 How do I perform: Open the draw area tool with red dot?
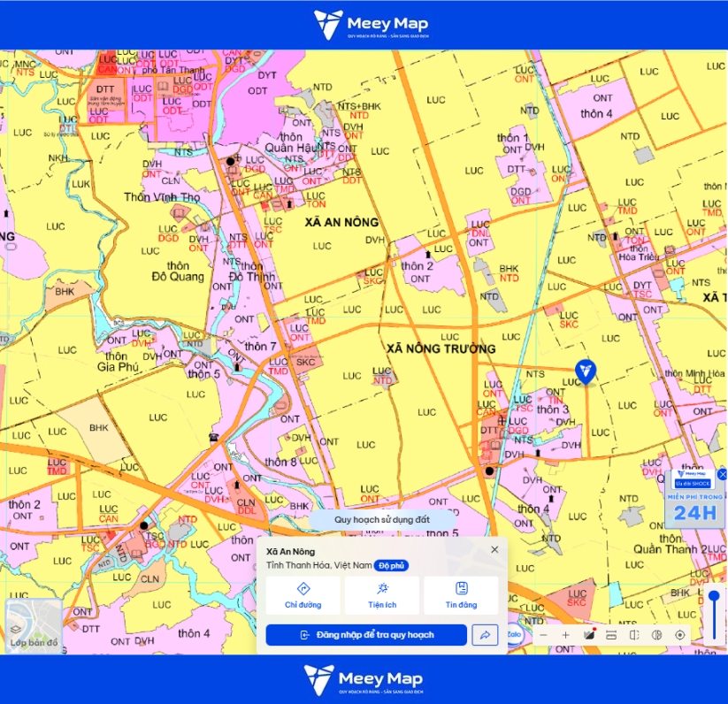[589, 634]
